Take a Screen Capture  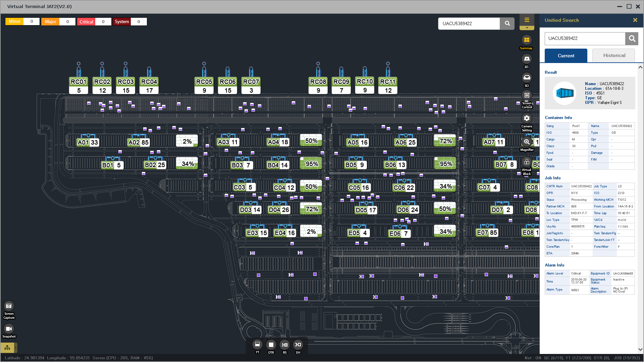(x=9, y=306)
